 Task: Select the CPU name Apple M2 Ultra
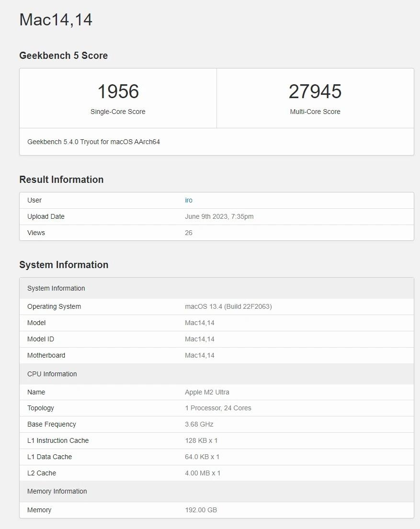click(x=207, y=392)
